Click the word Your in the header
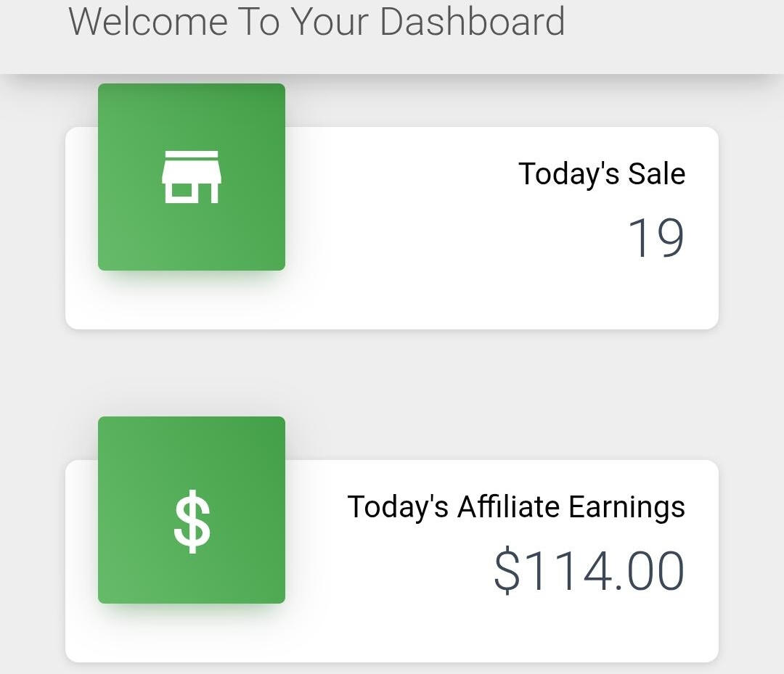The width and height of the screenshot is (784, 674). point(331,22)
